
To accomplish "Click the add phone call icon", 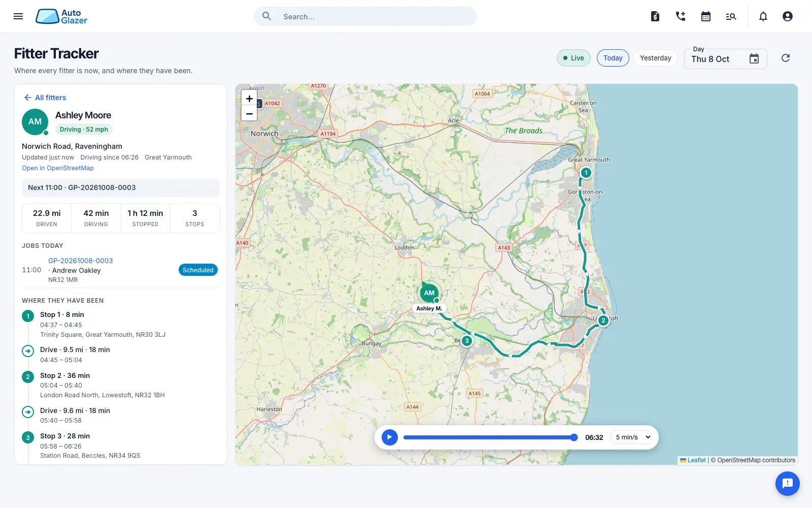I will [681, 16].
